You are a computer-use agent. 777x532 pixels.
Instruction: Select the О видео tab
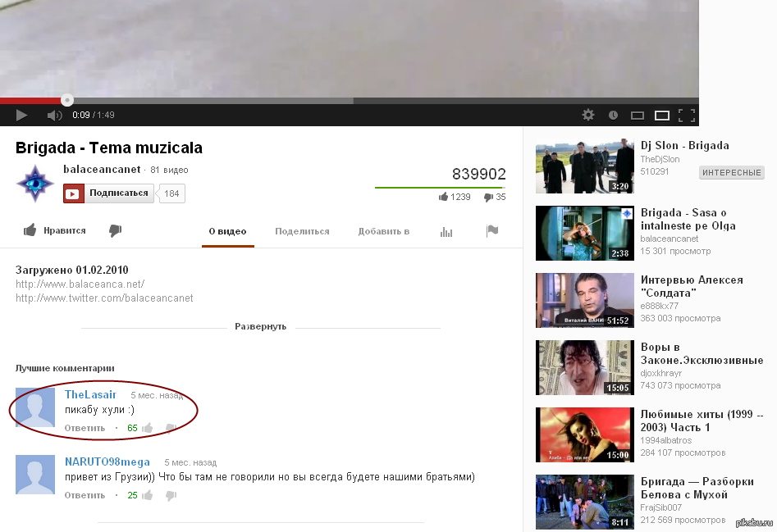[227, 232]
